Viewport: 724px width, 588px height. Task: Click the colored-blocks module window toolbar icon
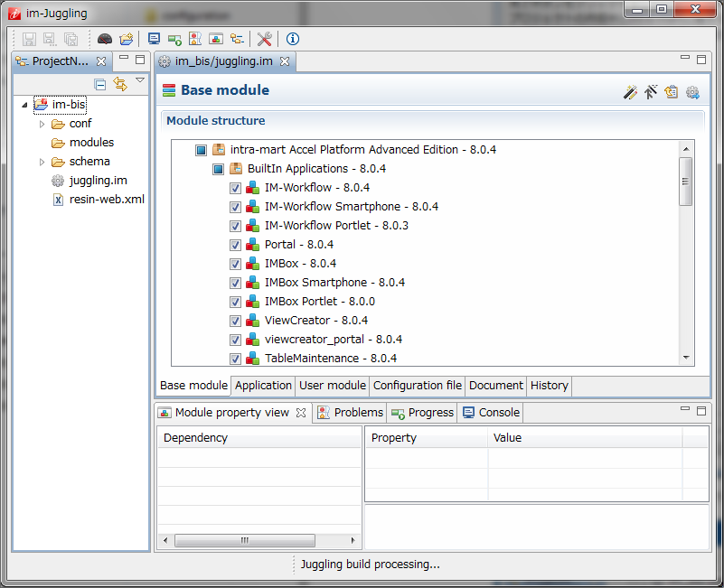216,39
